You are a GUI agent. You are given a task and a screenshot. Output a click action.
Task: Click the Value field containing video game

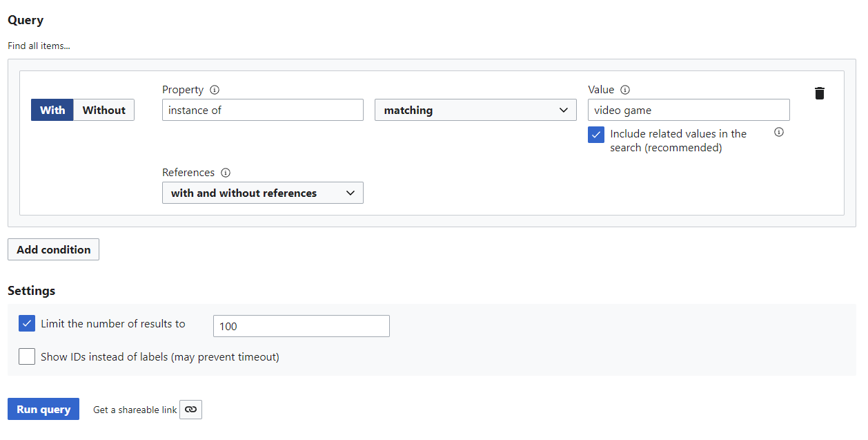click(689, 111)
